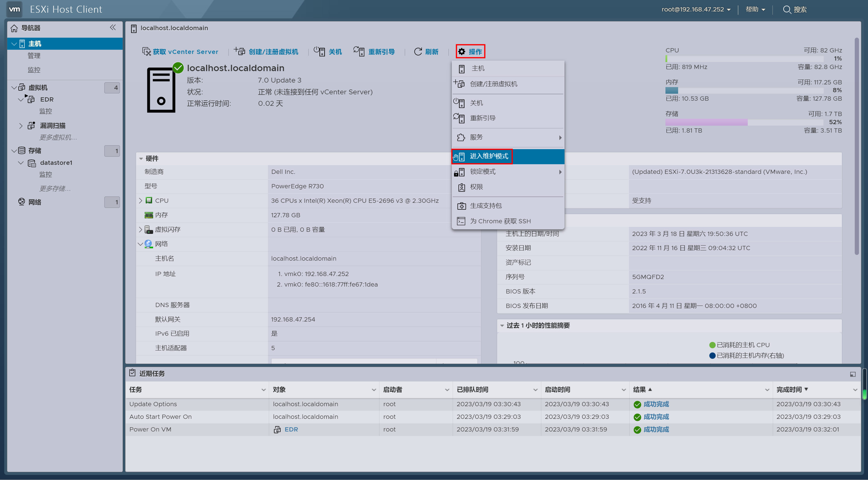Click the Get vCenter Server button label
Image resolution: width=868 pixels, height=480 pixels.
186,52
